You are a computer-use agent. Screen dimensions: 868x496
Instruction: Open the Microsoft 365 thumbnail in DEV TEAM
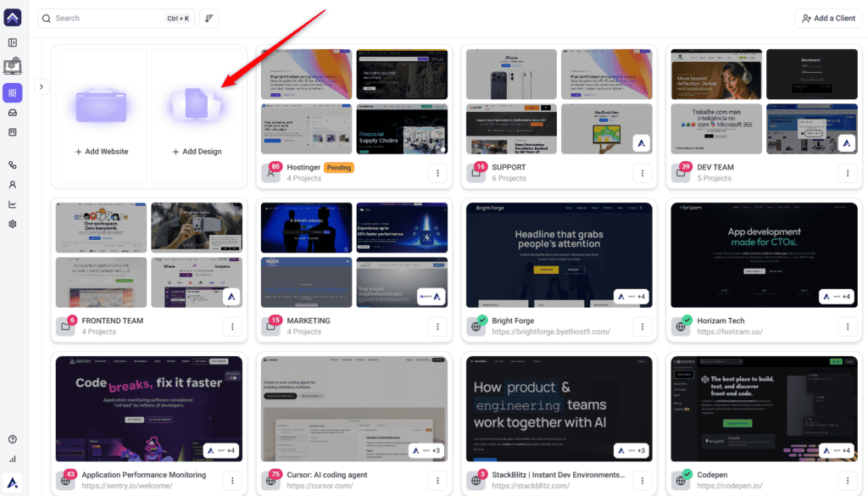click(716, 129)
